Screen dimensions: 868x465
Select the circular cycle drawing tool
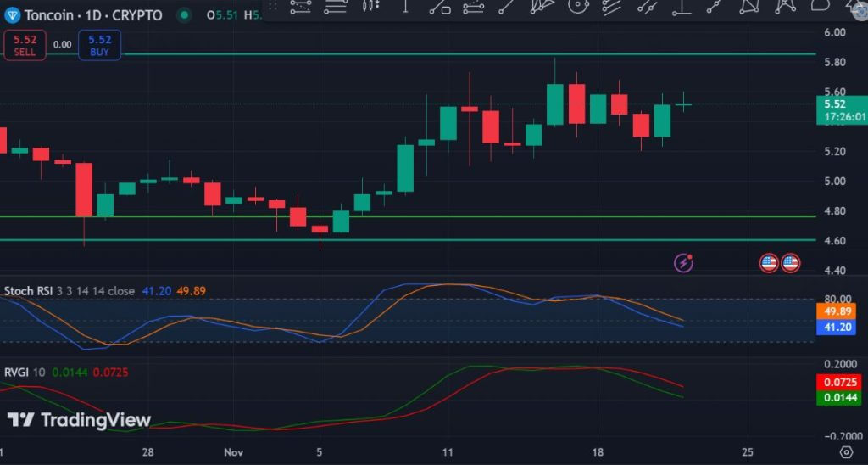tap(577, 6)
